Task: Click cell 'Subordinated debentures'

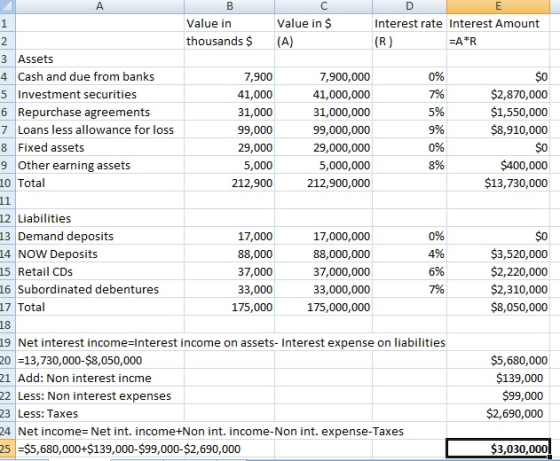Action: click(x=100, y=289)
